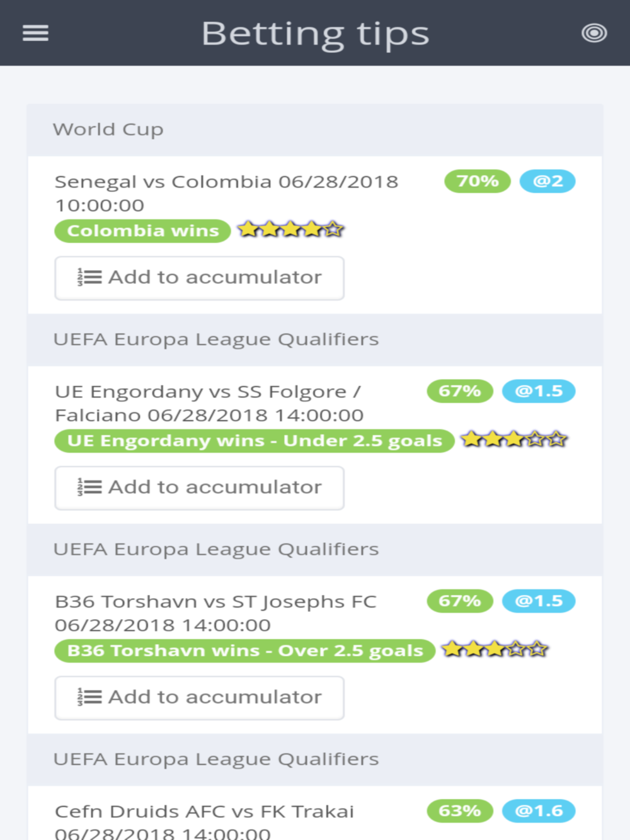630x840 pixels.
Task: Add Senegal vs Colombia to accumulator
Action: pos(200,278)
